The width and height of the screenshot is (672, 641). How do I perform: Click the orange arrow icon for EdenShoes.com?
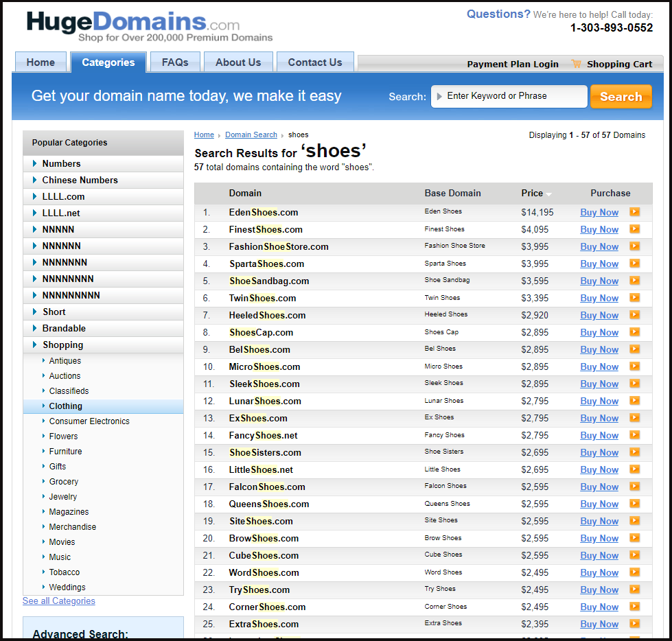pos(635,211)
